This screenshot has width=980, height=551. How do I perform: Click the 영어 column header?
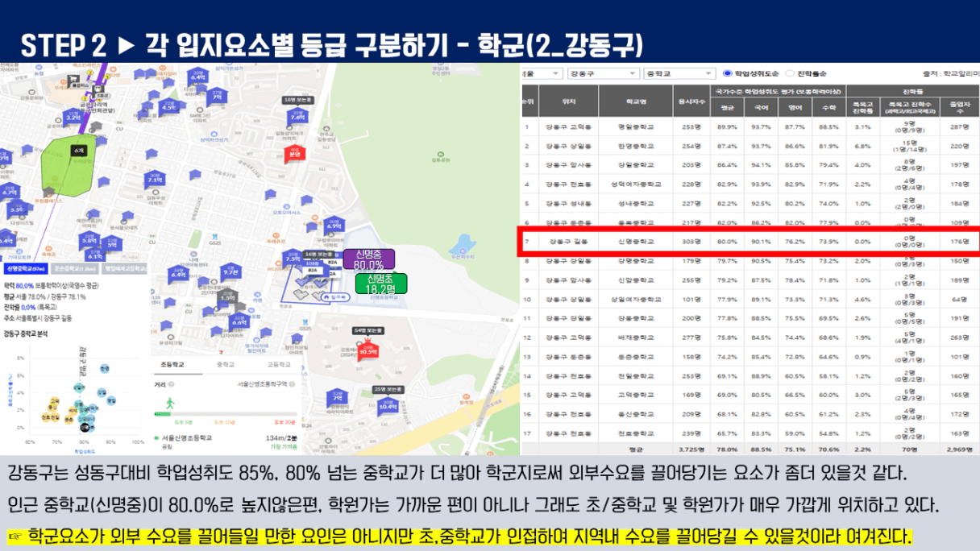pos(795,107)
